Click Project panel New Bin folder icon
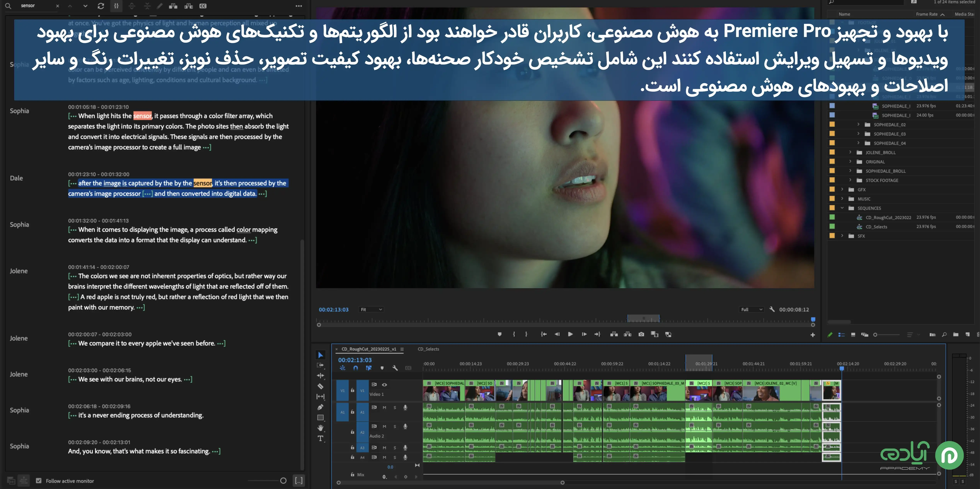The image size is (980, 489). (956, 335)
